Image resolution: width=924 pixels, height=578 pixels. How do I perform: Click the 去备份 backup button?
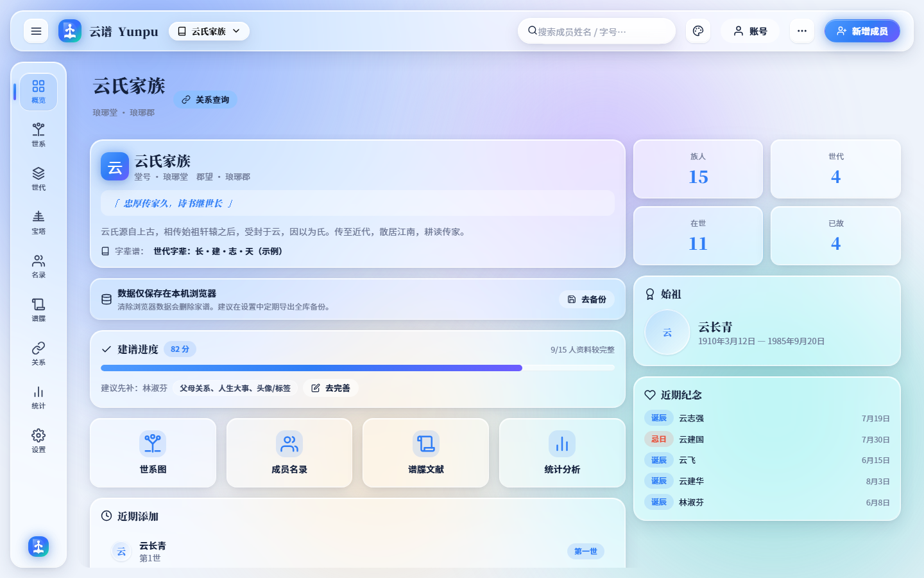click(x=586, y=299)
